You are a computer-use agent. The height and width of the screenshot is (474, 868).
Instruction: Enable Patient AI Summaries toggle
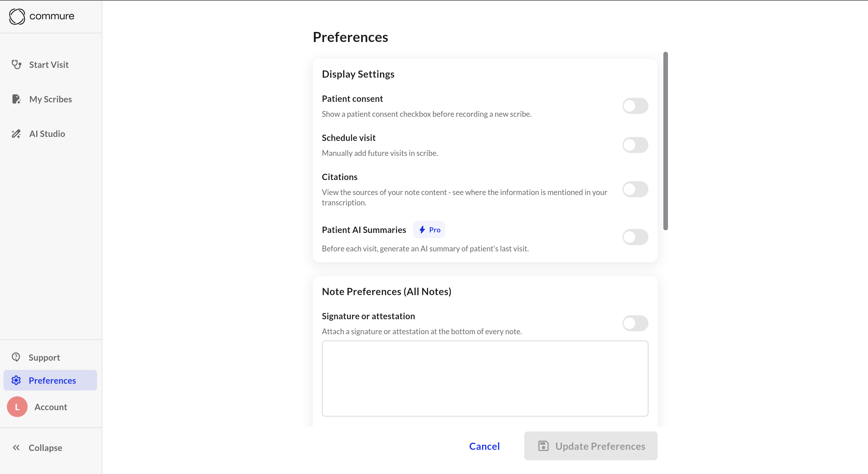click(x=635, y=237)
